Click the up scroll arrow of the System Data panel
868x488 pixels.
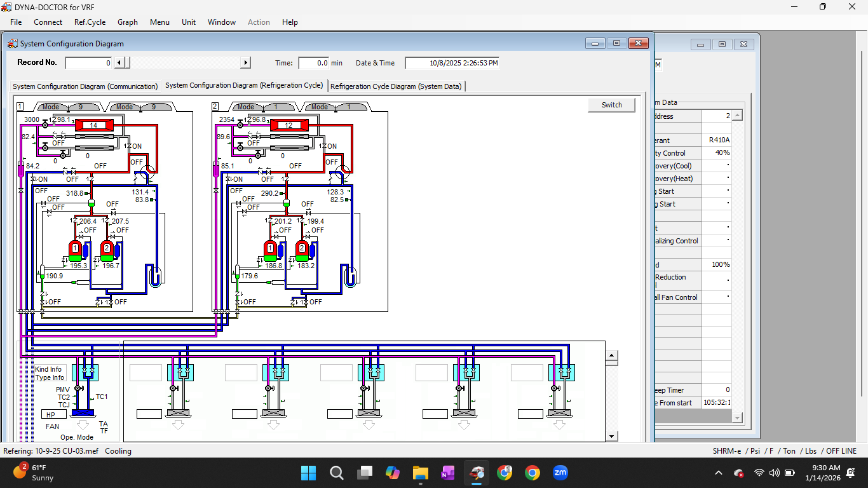coord(736,114)
